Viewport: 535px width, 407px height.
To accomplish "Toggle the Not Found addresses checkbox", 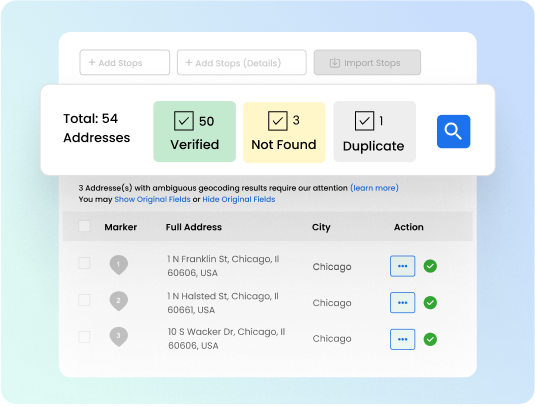I will [277, 121].
